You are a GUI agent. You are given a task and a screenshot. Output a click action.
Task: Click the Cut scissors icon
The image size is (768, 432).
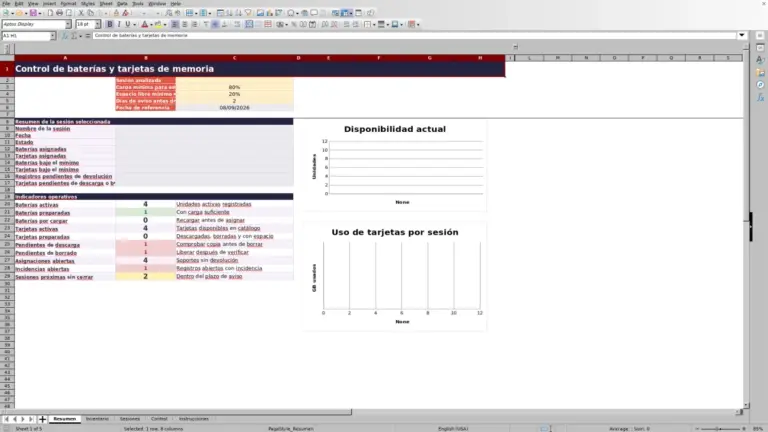coord(81,13)
